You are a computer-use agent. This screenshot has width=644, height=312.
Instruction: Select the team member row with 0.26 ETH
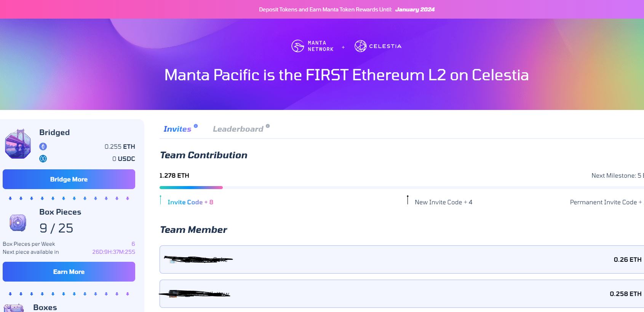402,259
